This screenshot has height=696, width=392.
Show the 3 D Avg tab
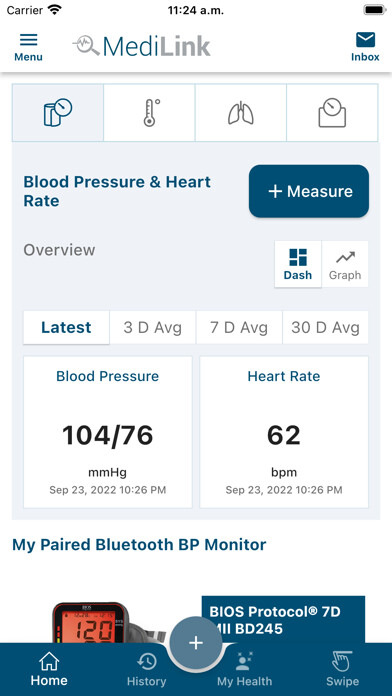(152, 328)
